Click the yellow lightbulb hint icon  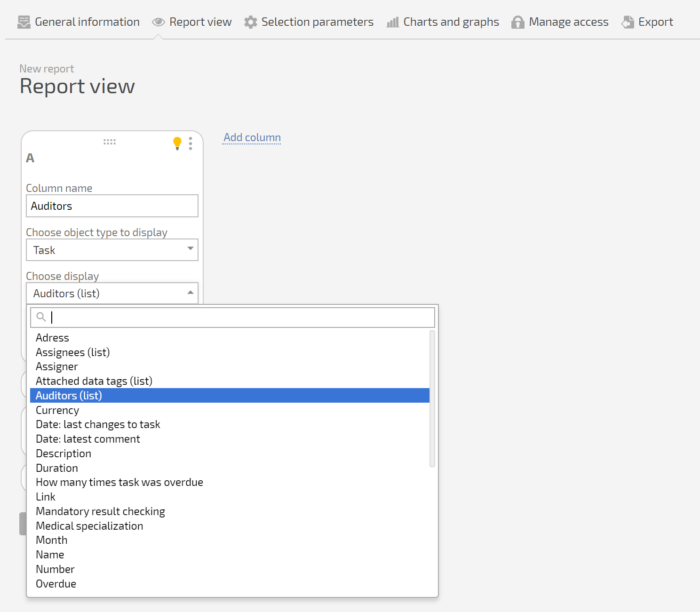tap(177, 143)
